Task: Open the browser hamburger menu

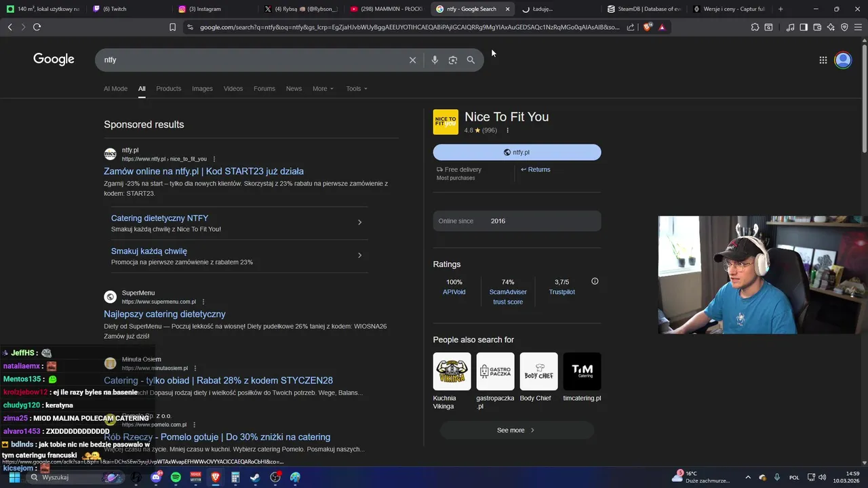Action: point(859,27)
